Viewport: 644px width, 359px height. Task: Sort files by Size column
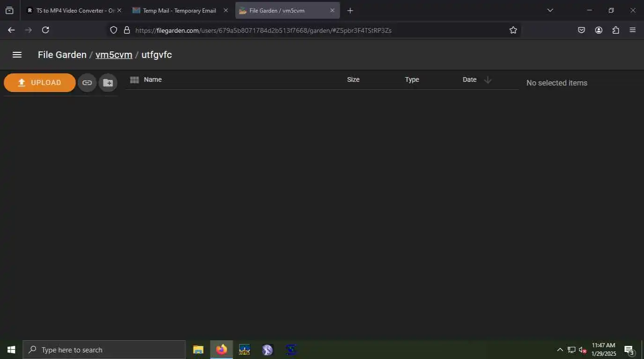click(x=353, y=79)
